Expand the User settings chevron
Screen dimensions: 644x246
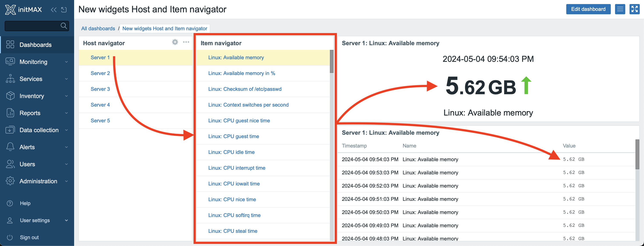(66, 220)
